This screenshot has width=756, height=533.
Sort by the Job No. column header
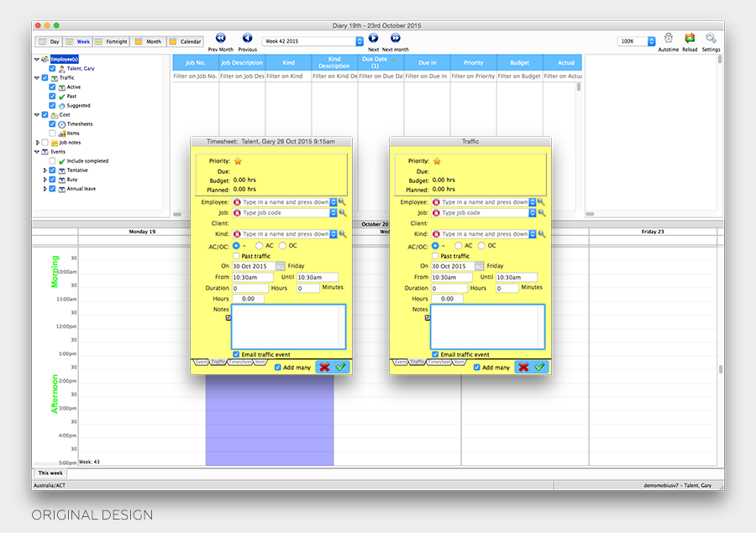195,63
